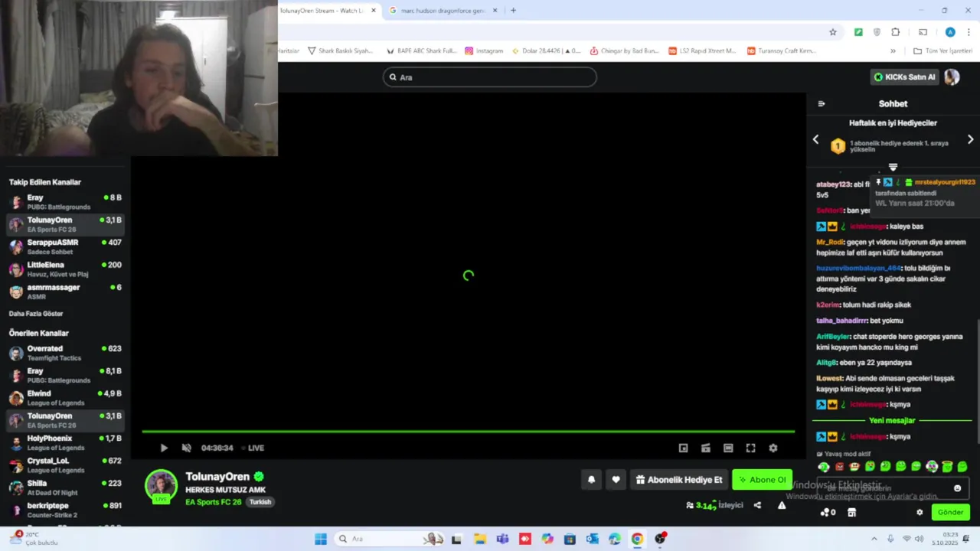Toggle theater mode in the player
This screenshot has height=551, width=980.
pos(728,448)
